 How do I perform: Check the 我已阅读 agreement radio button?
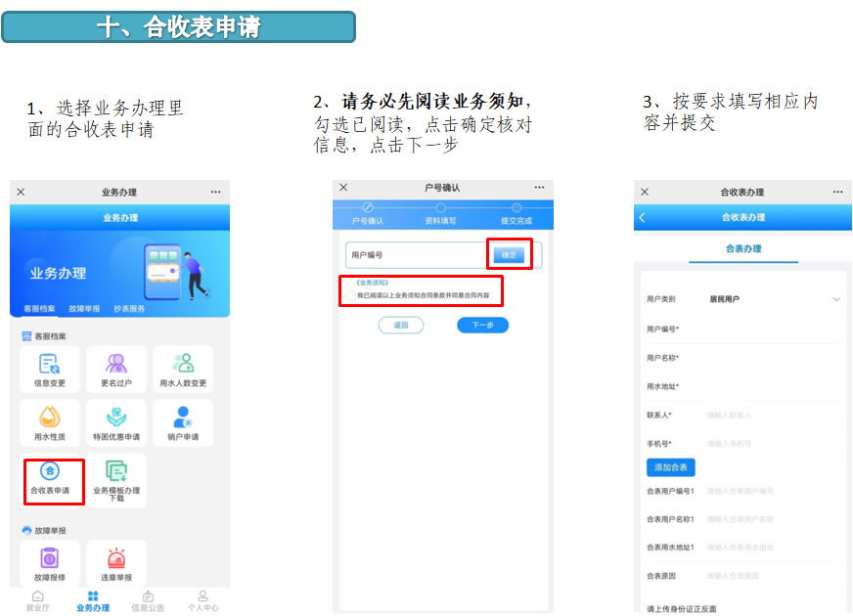(351, 294)
